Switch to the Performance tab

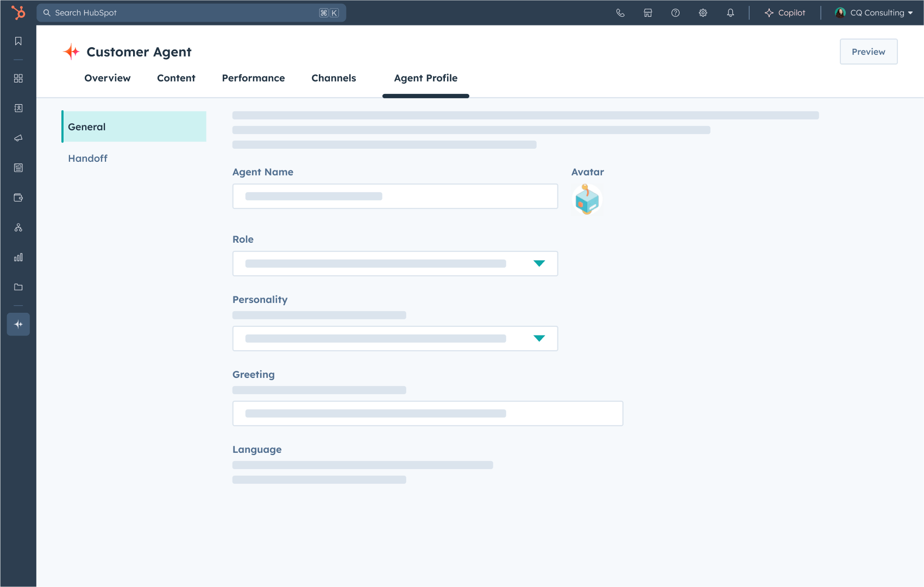[253, 78]
